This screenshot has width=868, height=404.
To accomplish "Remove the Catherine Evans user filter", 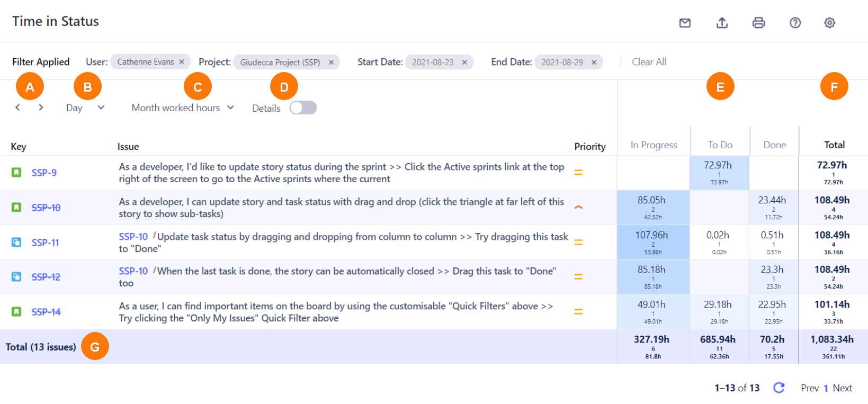I will point(182,62).
